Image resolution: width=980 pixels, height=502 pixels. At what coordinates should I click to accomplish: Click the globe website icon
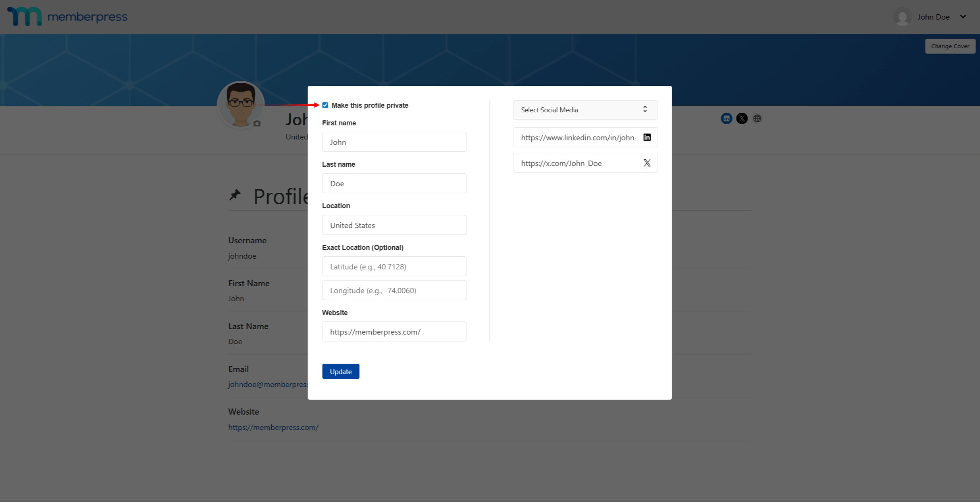(757, 118)
